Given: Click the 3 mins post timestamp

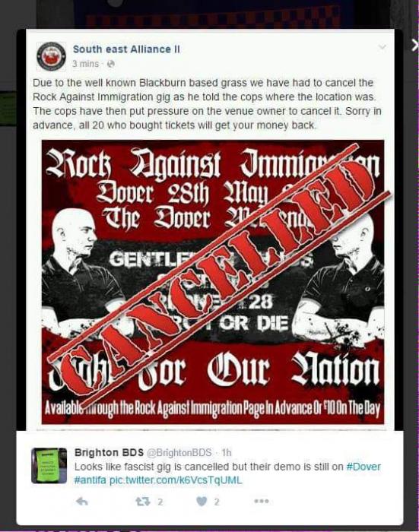Looking at the screenshot, I should coord(86,64).
